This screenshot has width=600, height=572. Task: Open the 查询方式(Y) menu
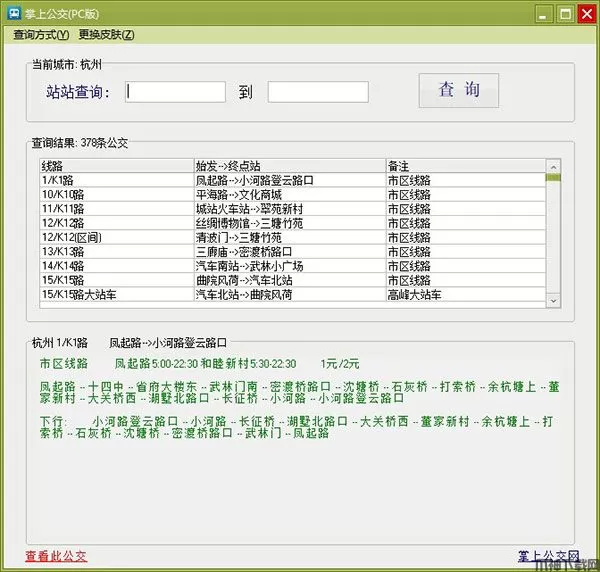click(41, 35)
